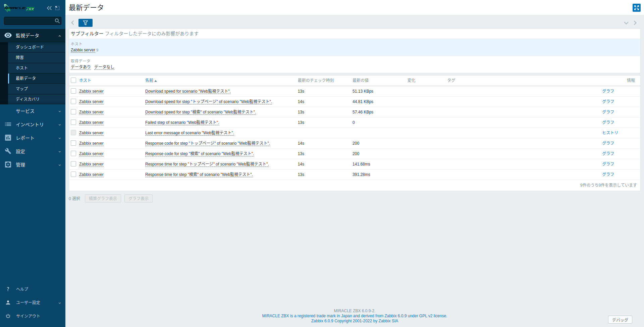
Task: Click the filter funnel icon button
Action: tap(85, 23)
